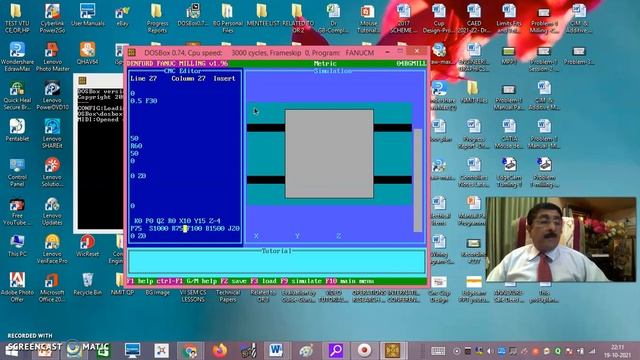Click the background DOSBox console window

100,153
